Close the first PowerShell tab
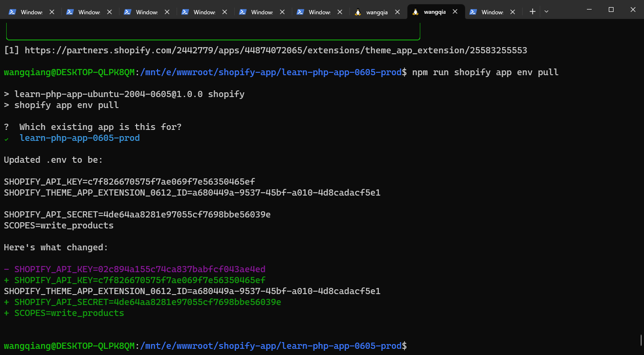The height and width of the screenshot is (355, 644). (52, 12)
